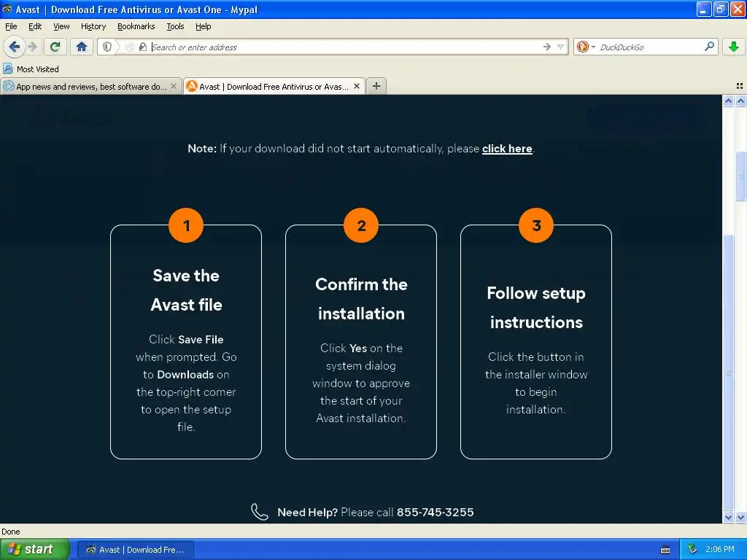Click the system tray icon beside the clock

pyautogui.click(x=692, y=550)
